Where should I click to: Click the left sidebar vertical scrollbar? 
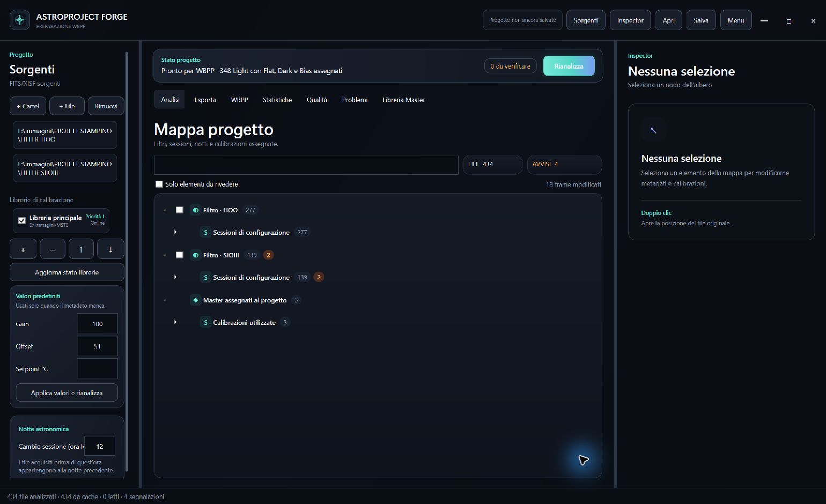click(x=127, y=261)
